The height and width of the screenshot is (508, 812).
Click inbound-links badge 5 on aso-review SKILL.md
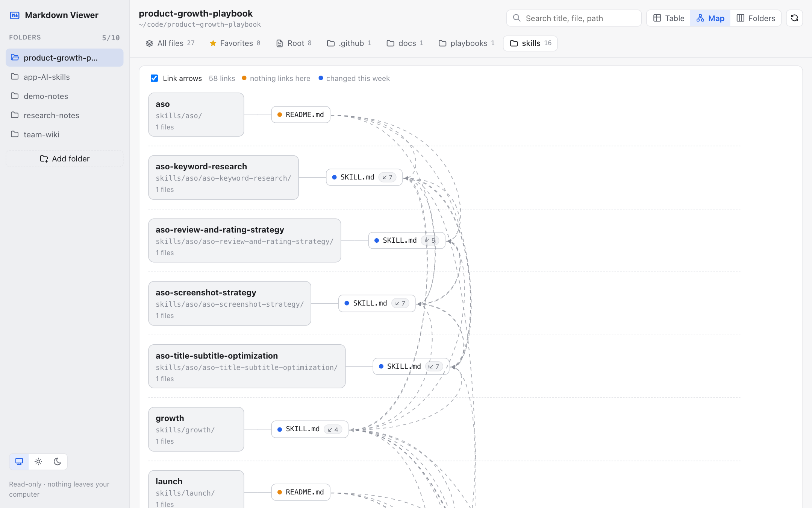[x=430, y=240]
